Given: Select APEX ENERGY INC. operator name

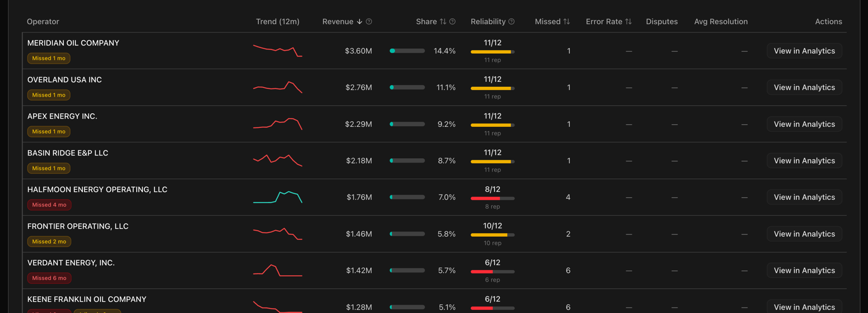Looking at the screenshot, I should [x=62, y=116].
